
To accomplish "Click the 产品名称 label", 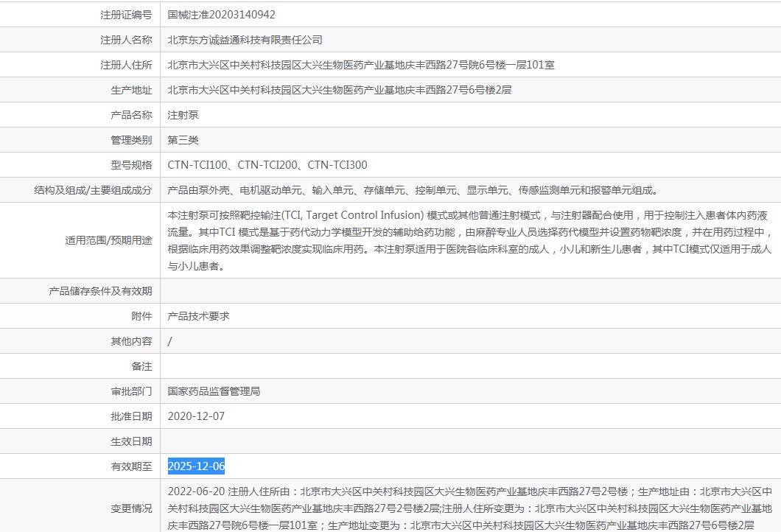I will (131, 115).
